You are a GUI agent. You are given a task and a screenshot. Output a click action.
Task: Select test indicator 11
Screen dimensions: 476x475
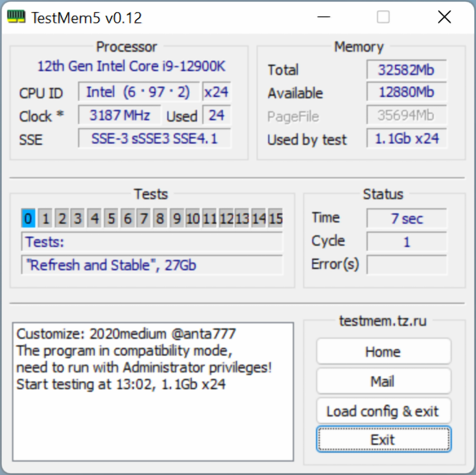210,218
